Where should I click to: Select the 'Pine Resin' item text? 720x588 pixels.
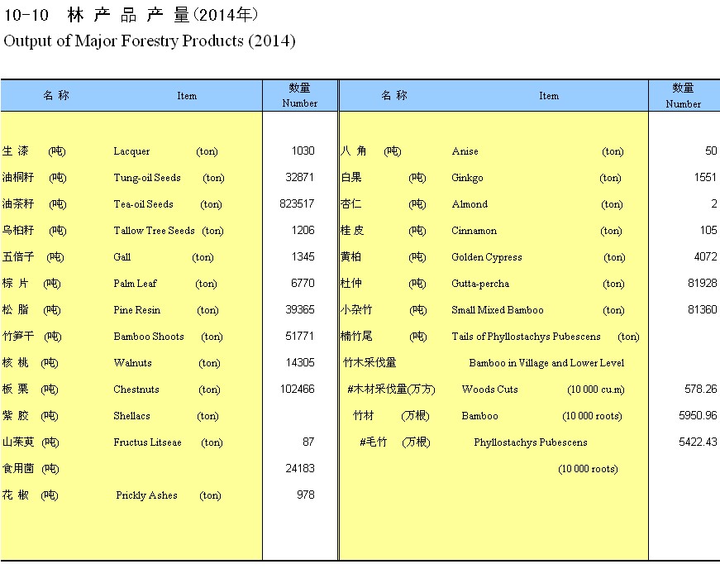[x=137, y=310]
